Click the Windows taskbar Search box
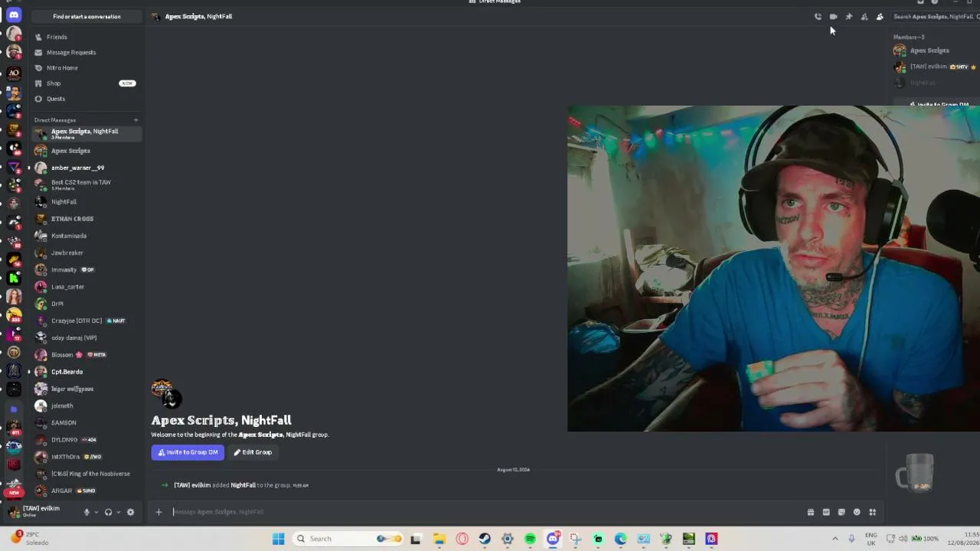The width and height of the screenshot is (980, 551). point(348,539)
